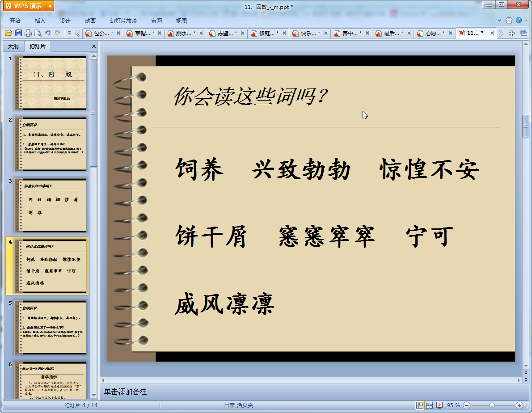Undo the last action
The width and height of the screenshot is (532, 413).
48,33
